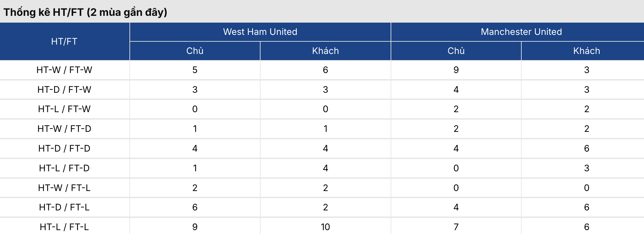644x234 pixels.
Task: Click the West Ham United column header
Action: coord(260,32)
